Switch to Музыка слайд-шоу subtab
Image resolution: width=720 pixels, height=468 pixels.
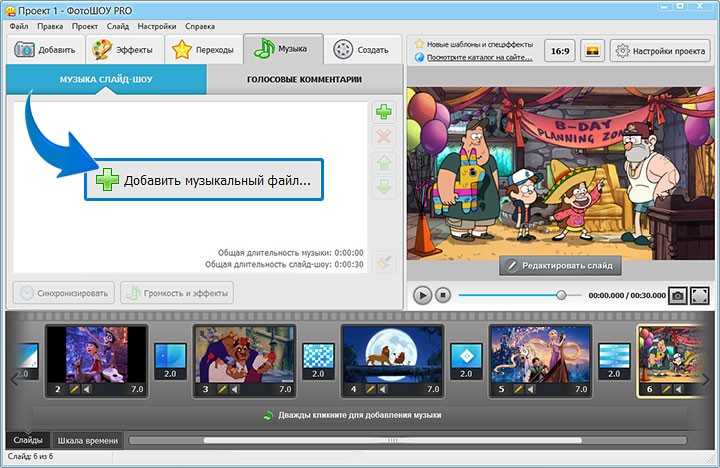click(106, 79)
